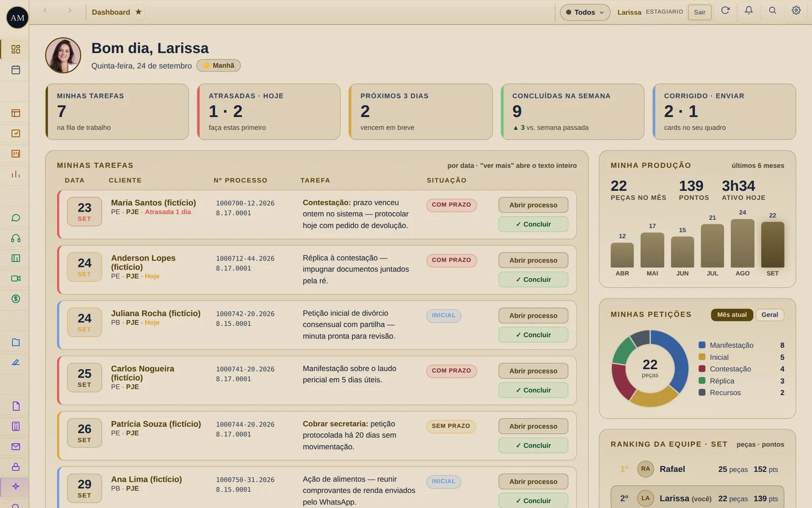The image size is (812, 508).
Task: Click the refresh icon in top bar
Action: [x=725, y=11]
